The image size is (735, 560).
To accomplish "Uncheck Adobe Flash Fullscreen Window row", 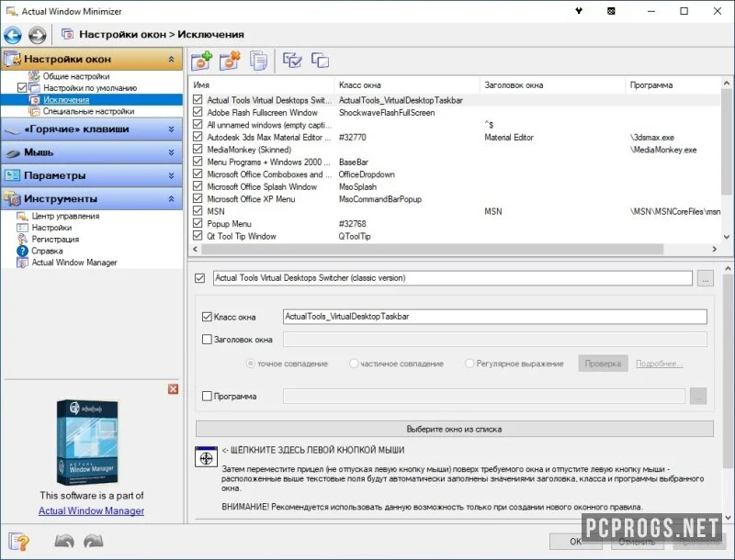I will tap(198, 112).
